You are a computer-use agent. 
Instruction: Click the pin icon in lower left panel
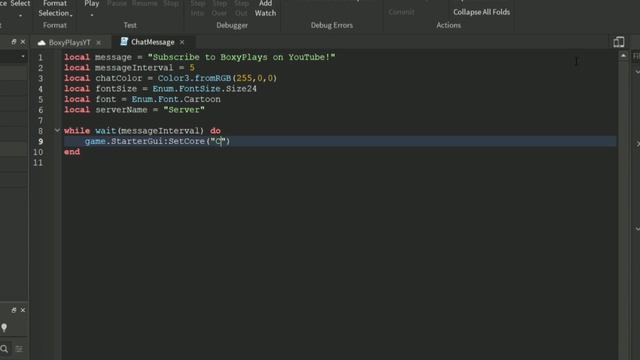click(4, 327)
